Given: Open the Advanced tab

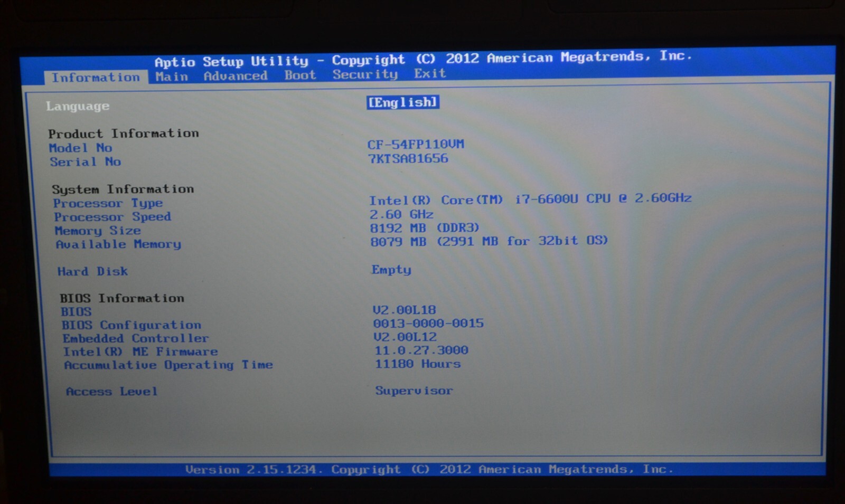Looking at the screenshot, I should tap(236, 76).
